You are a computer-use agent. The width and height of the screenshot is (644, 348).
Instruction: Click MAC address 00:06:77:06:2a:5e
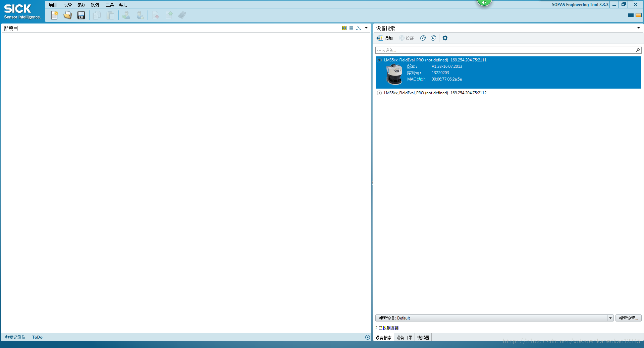click(x=447, y=79)
